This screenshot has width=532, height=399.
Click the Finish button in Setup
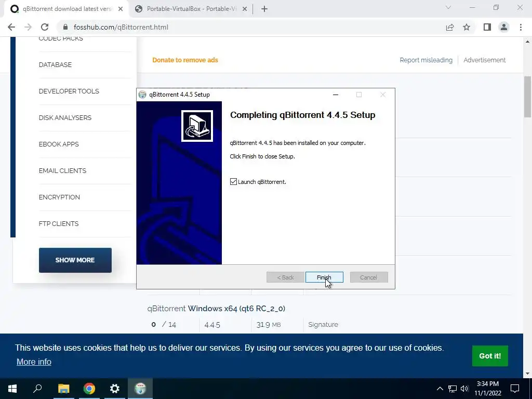[x=324, y=277]
